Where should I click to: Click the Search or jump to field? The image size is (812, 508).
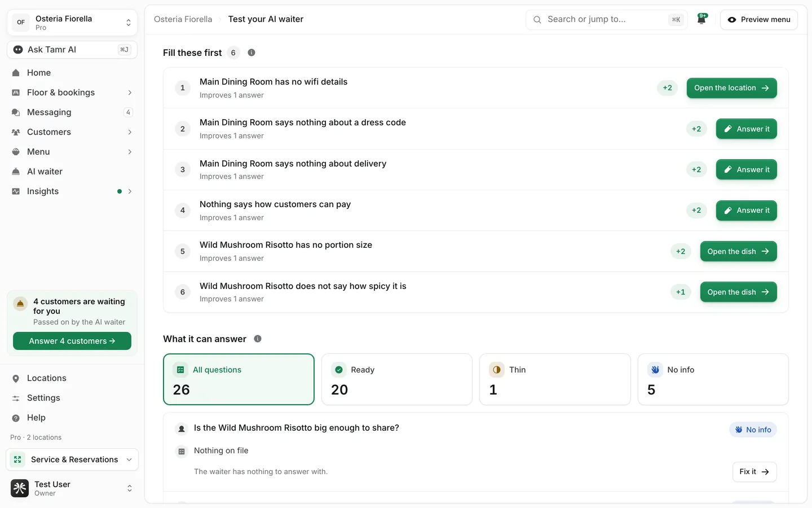(606, 19)
